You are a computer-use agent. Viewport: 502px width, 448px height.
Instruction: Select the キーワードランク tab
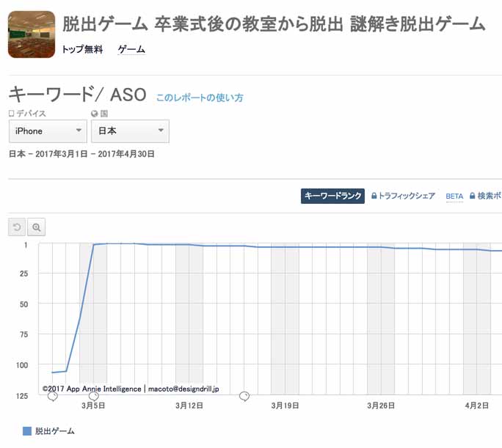click(332, 197)
